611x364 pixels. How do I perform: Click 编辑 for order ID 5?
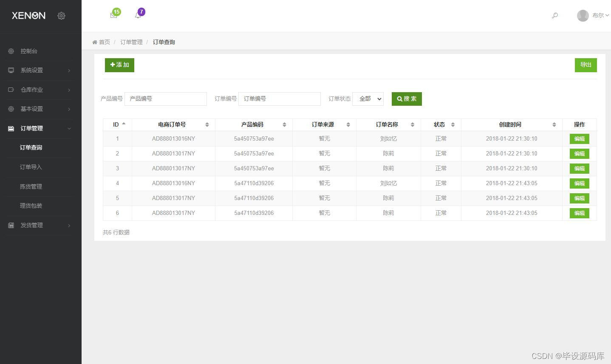pyautogui.click(x=579, y=198)
